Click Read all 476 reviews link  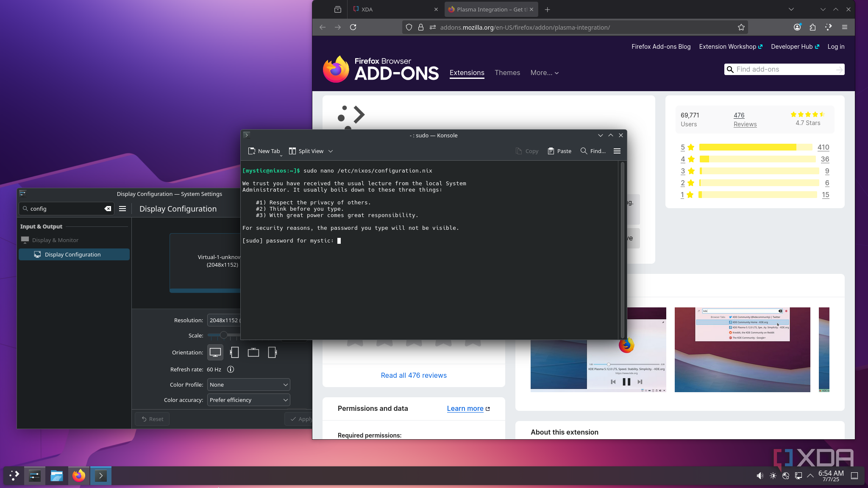click(414, 375)
